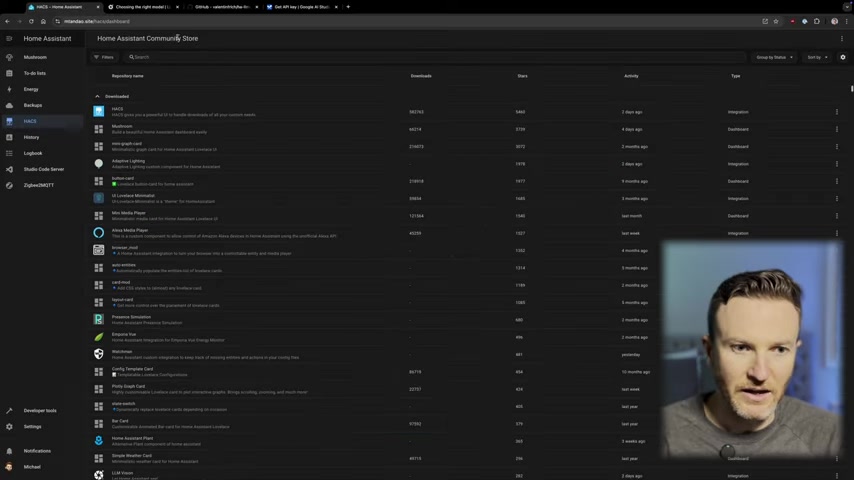This screenshot has width=854, height=480.
Task: Click the browser home button
Action: (x=43, y=21)
